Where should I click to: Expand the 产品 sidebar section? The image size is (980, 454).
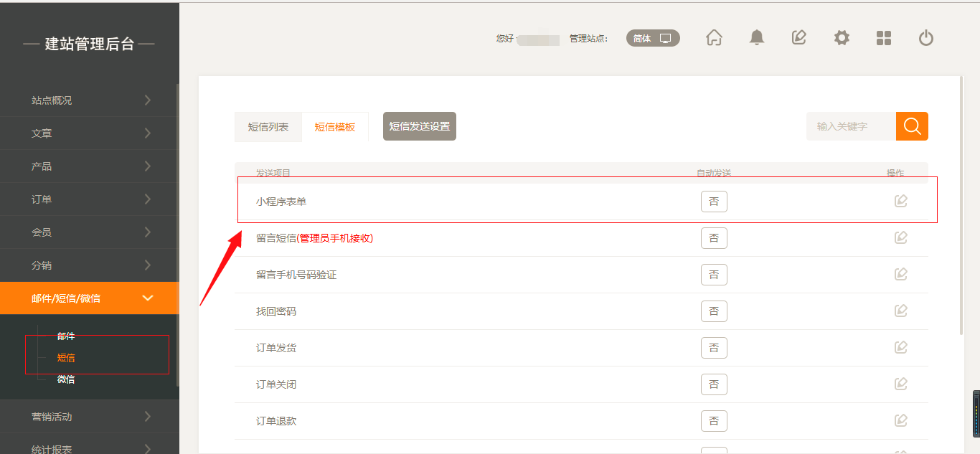89,166
